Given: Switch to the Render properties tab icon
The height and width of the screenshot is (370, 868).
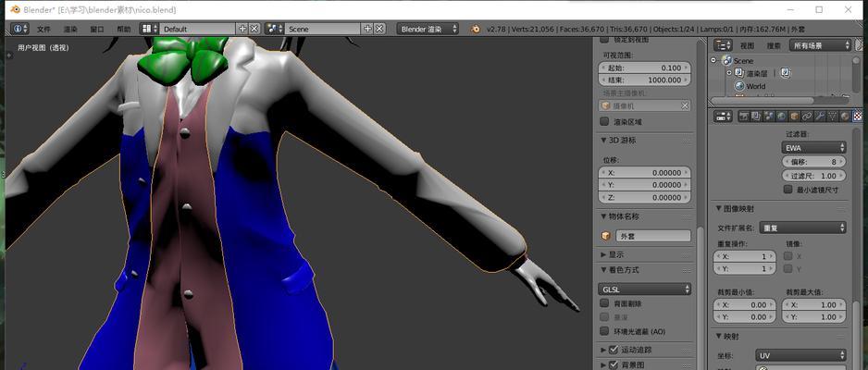Looking at the screenshot, I should pos(743,117).
